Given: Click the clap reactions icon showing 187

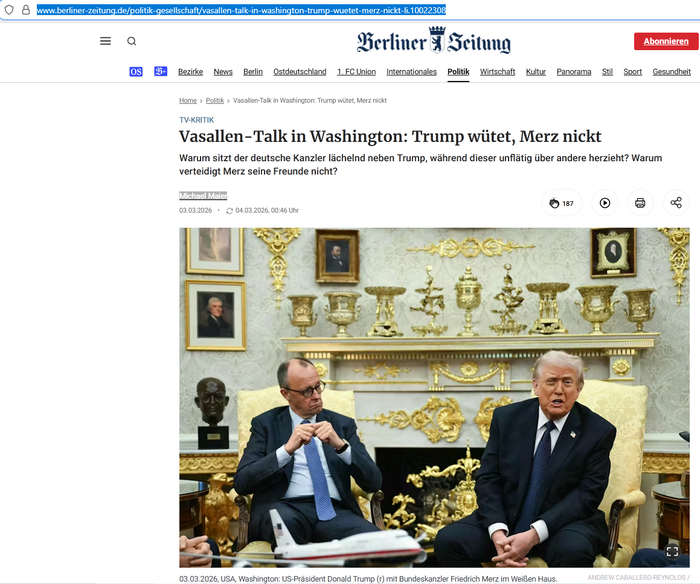Looking at the screenshot, I should pyautogui.click(x=562, y=203).
